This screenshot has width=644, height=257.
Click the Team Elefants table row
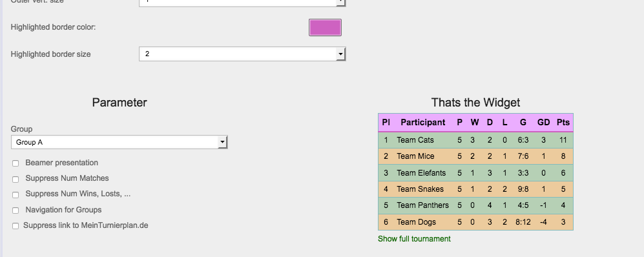(475, 173)
